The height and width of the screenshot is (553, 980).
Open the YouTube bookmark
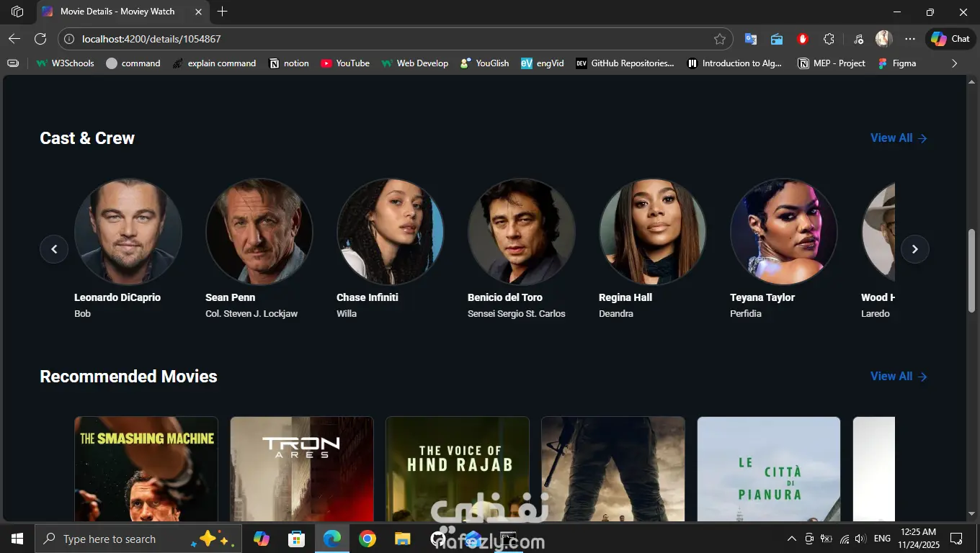click(345, 63)
